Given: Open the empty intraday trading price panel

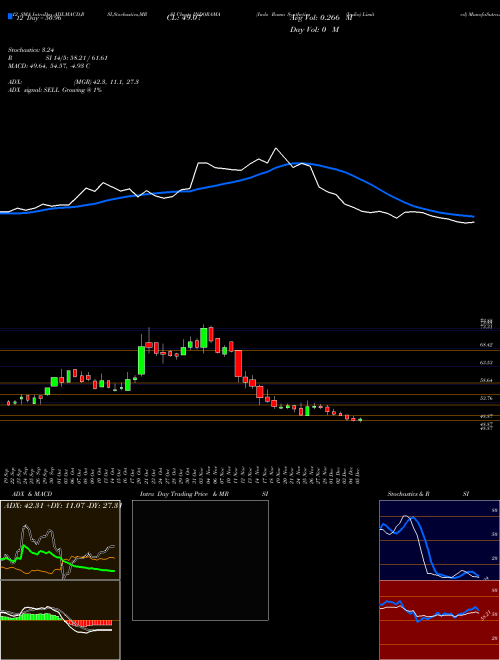Looking at the screenshot, I should (200, 560).
